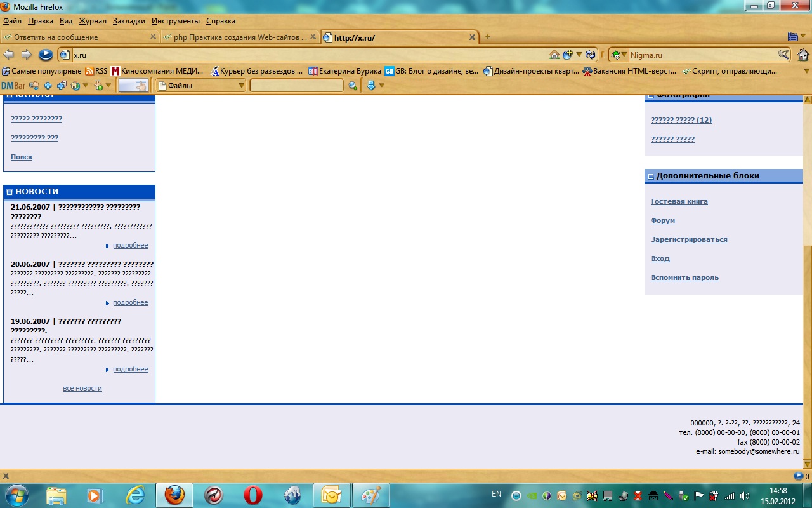The width and height of the screenshot is (812, 508).
Task: Open the Вакансия HTML-верст... bookmark
Action: [629, 71]
